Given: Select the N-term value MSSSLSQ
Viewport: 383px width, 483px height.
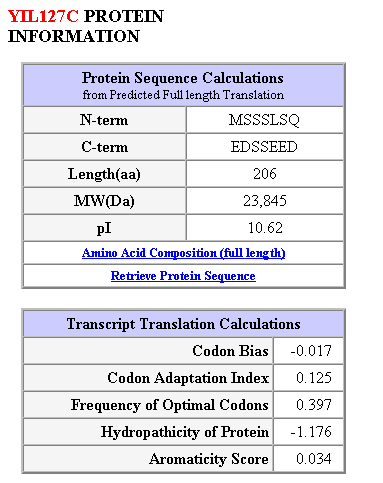Looking at the screenshot, I should click(264, 120).
